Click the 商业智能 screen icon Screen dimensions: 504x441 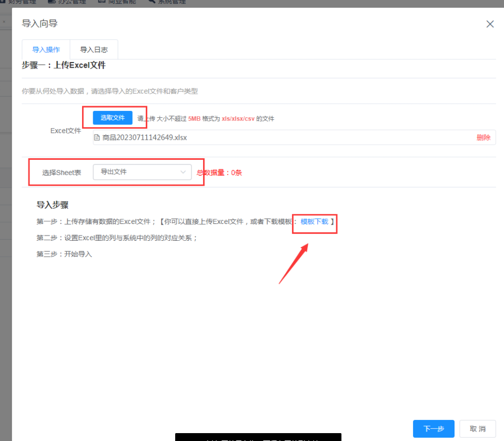click(102, 2)
